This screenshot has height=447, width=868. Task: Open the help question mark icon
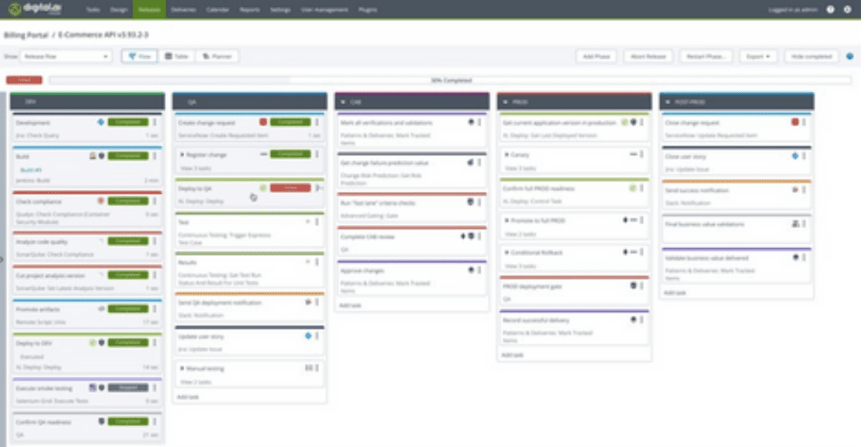point(830,10)
